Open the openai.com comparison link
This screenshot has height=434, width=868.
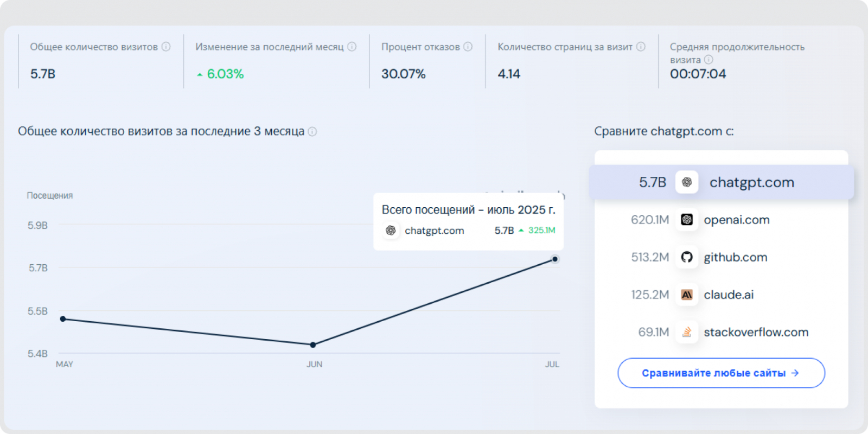click(x=737, y=220)
